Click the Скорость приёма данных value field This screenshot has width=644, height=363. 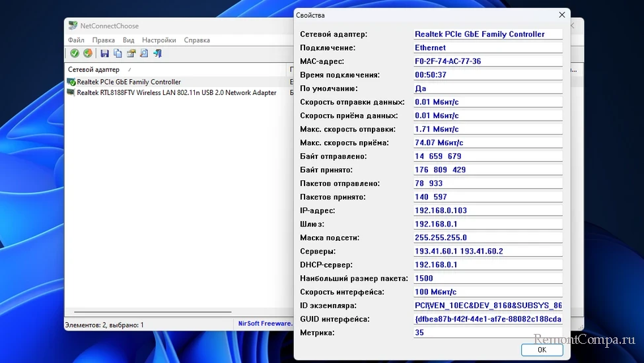click(488, 115)
